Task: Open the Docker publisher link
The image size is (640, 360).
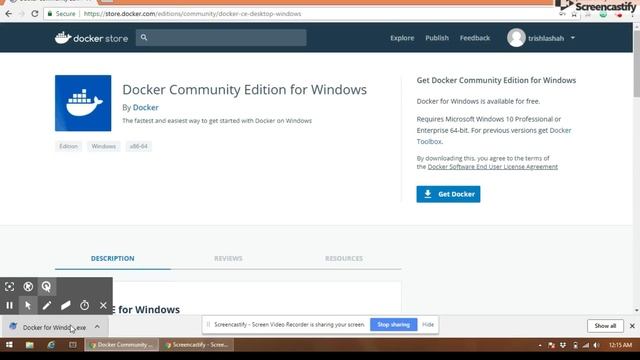Action: pos(146,107)
